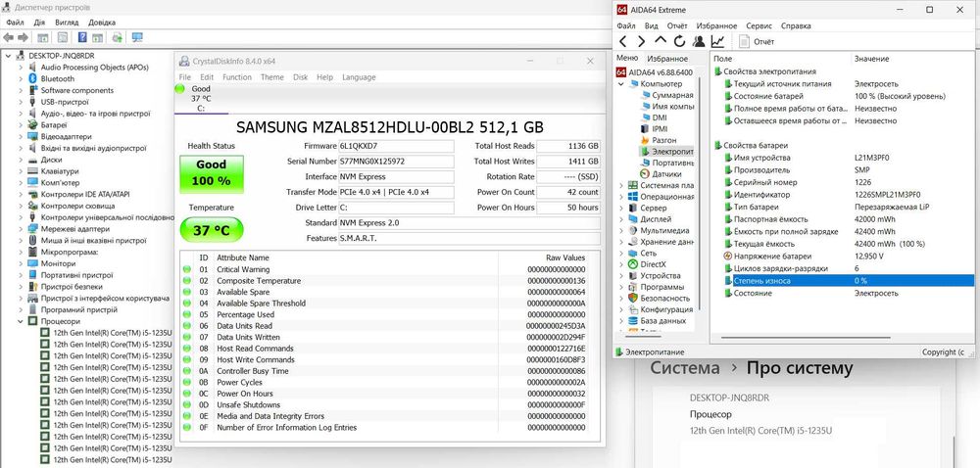Click scan for hardware changes monitor icon
The height and width of the screenshot is (468, 980).
137,37
